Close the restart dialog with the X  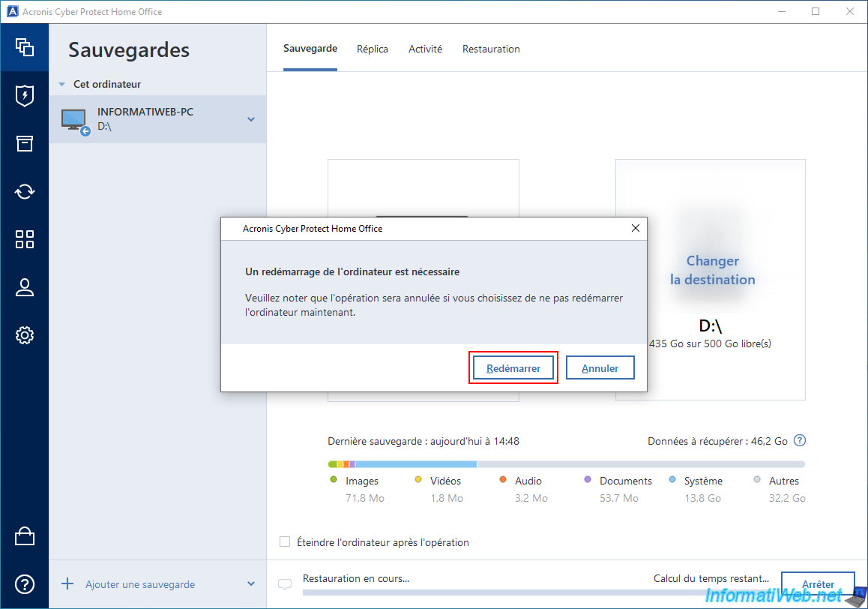[636, 228]
